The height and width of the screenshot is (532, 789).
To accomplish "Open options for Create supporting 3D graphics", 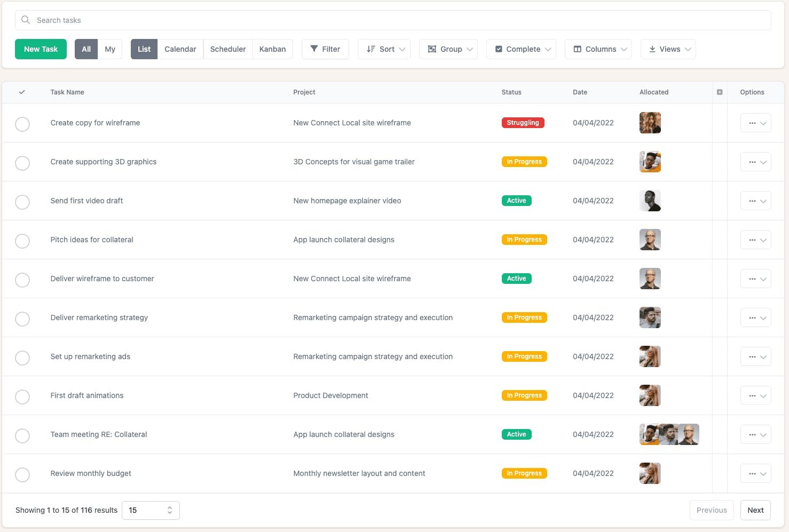I will click(x=756, y=162).
